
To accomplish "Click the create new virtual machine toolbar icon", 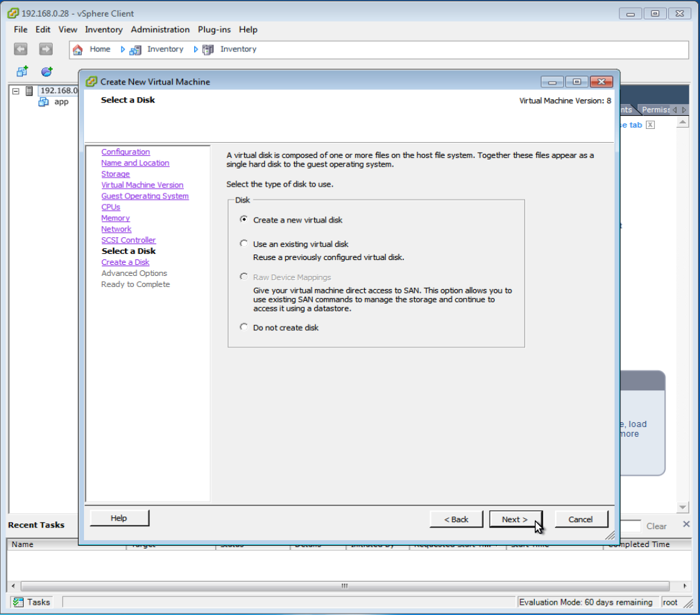I will point(22,71).
